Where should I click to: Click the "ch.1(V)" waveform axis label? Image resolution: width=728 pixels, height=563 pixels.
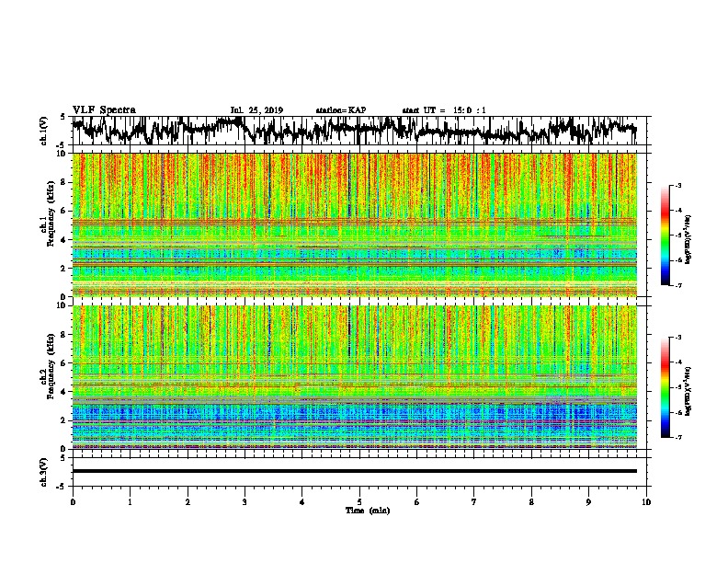[44, 131]
